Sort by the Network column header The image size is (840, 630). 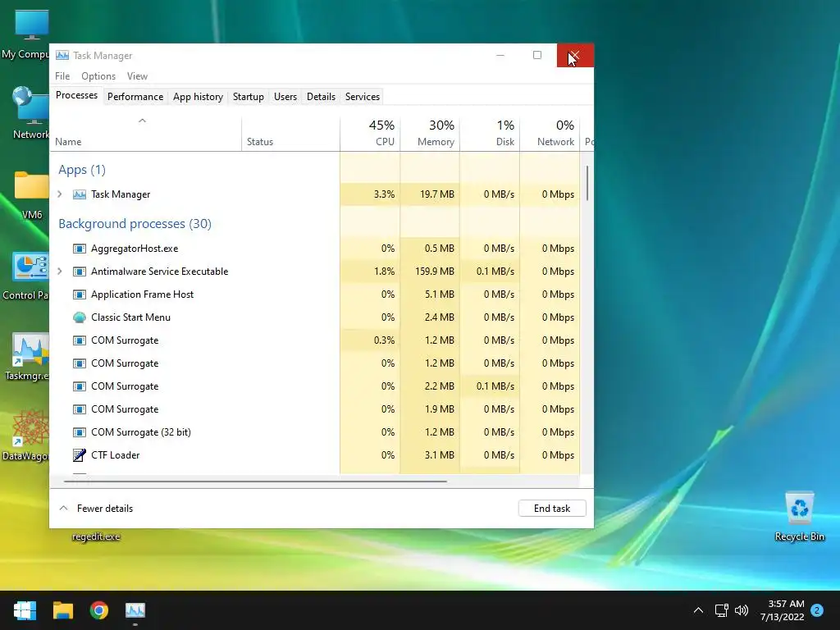[550, 133]
